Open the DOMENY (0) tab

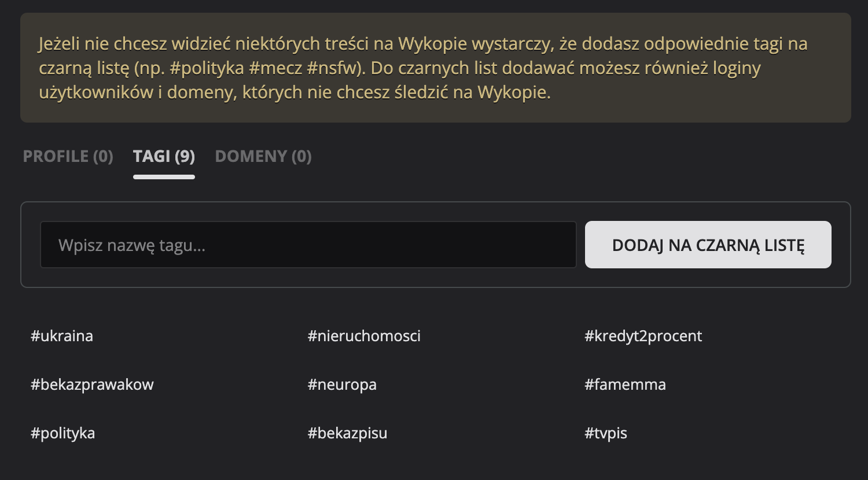263,156
